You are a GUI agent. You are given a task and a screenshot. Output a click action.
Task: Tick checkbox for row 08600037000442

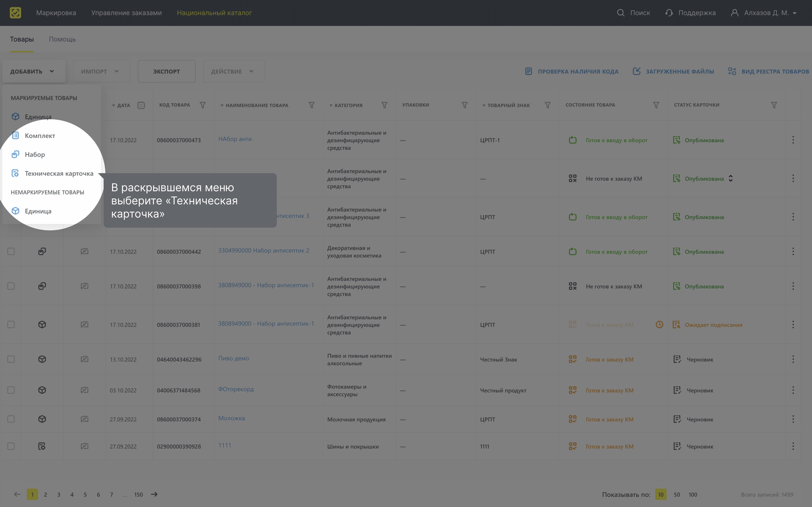click(x=11, y=251)
